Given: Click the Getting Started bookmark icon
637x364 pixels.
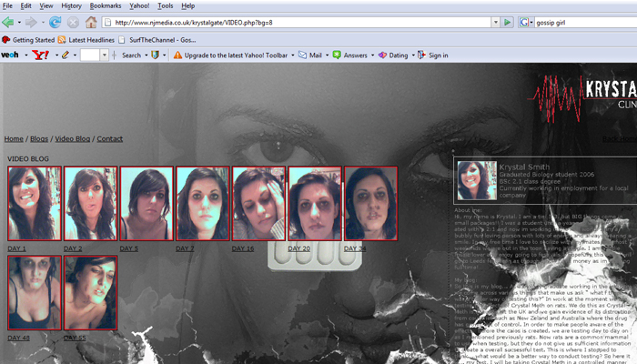Looking at the screenshot, I should tap(6, 40).
